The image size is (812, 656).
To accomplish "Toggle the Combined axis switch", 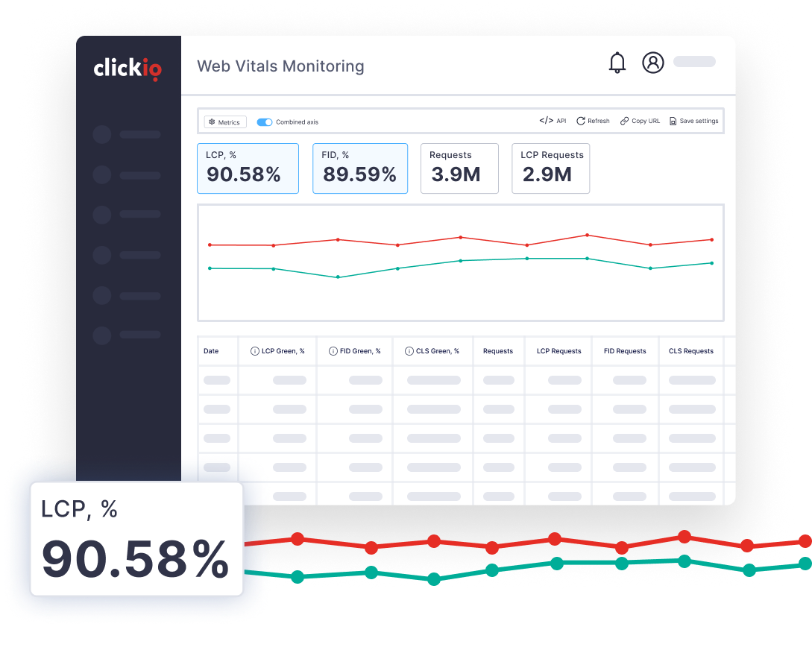I will coord(265,122).
